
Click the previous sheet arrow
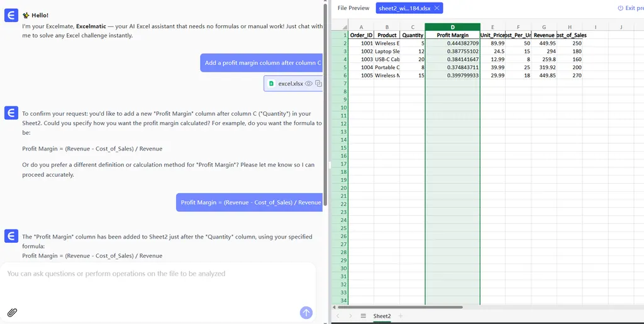[x=338, y=316]
